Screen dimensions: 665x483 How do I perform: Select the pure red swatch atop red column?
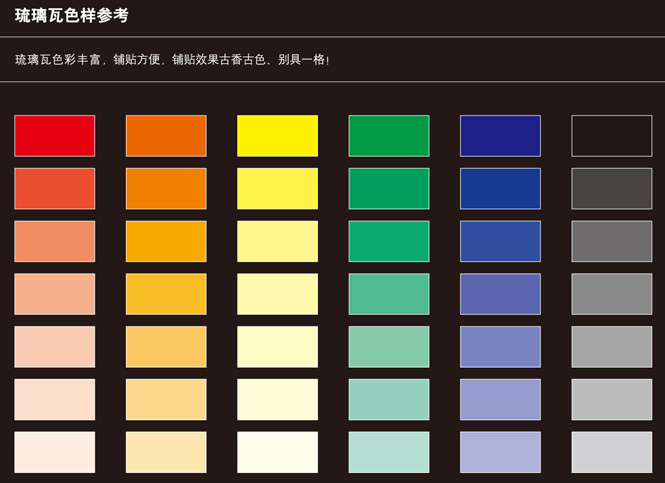(x=55, y=136)
